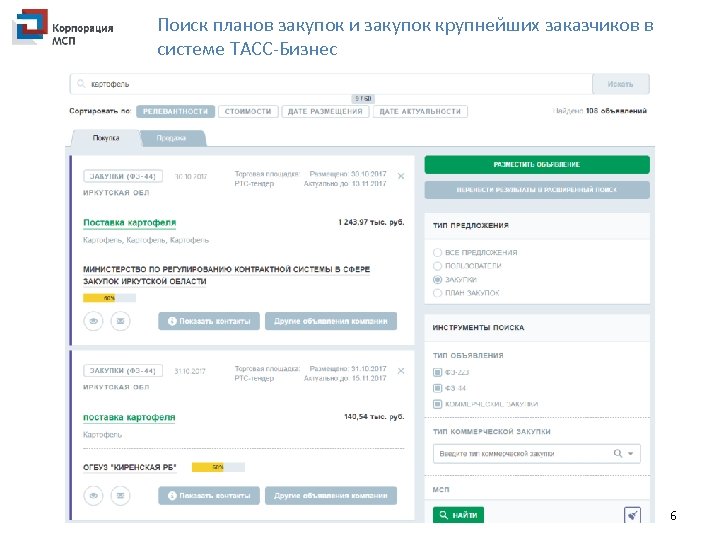Click the 'Найдено 108 объявлений' result count
720x540 pixels.
pos(599,111)
